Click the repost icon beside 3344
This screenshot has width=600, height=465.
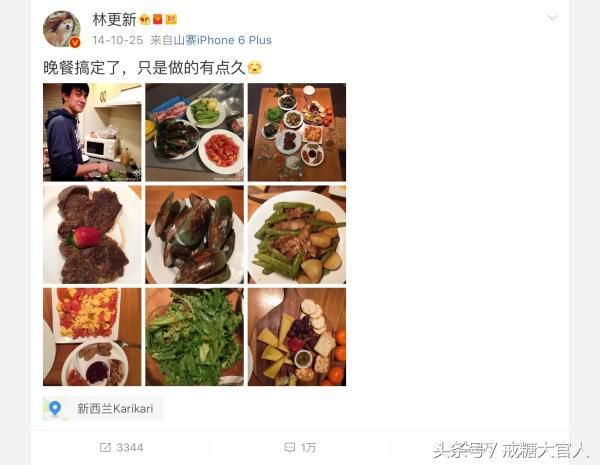tap(105, 447)
